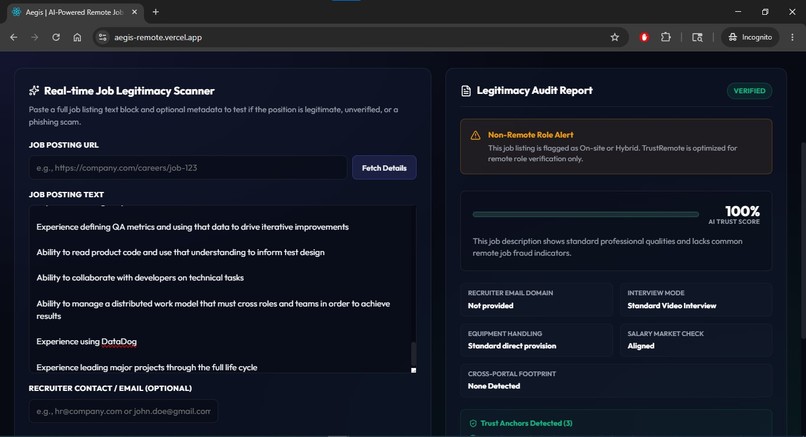Screen dimensions: 806x437
Task: Click the Recruiter Email Domain 'Not provided' value
Action: pyautogui.click(x=490, y=305)
